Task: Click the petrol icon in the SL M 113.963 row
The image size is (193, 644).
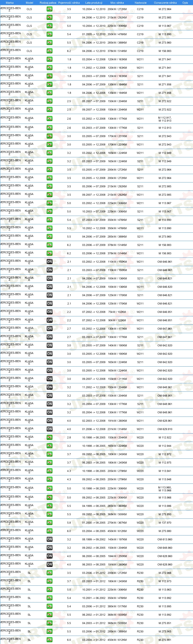Action: point(50,590)
